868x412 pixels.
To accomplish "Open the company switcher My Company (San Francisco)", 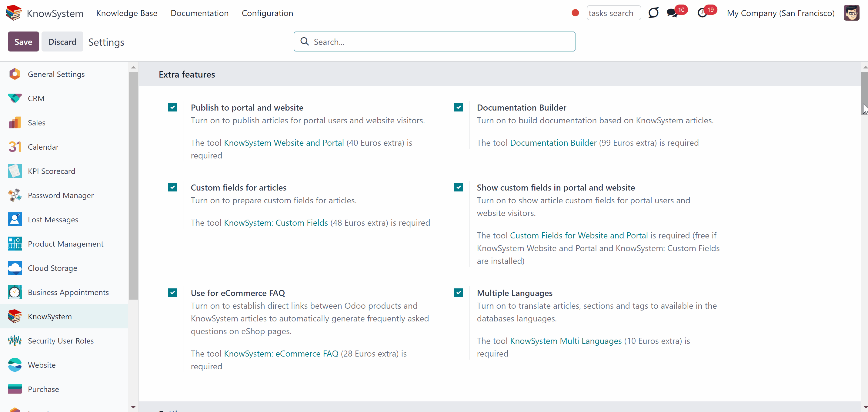I will click(x=780, y=13).
